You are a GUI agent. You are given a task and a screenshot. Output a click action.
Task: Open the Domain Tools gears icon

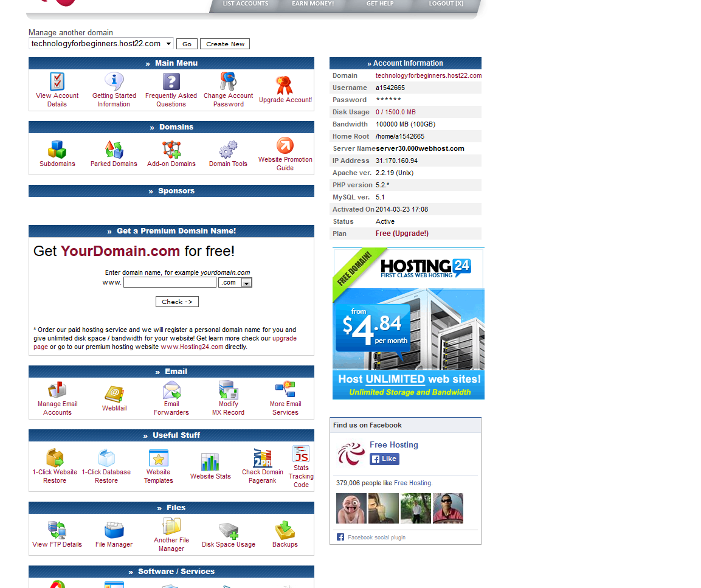[228, 150]
